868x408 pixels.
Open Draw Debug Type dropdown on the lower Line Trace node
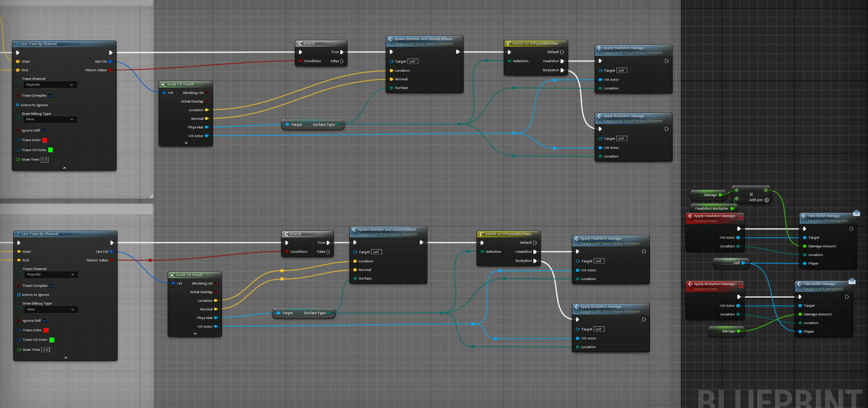[x=51, y=310]
